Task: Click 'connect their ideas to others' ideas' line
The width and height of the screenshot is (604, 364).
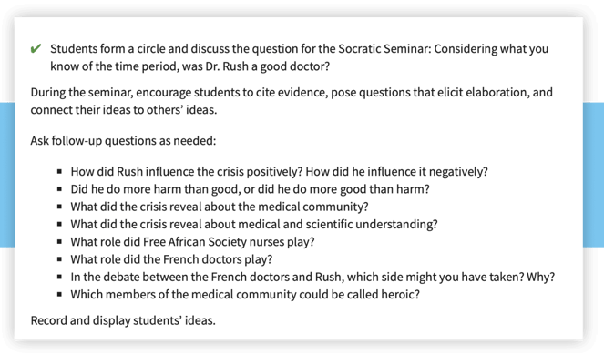Action: (x=124, y=110)
